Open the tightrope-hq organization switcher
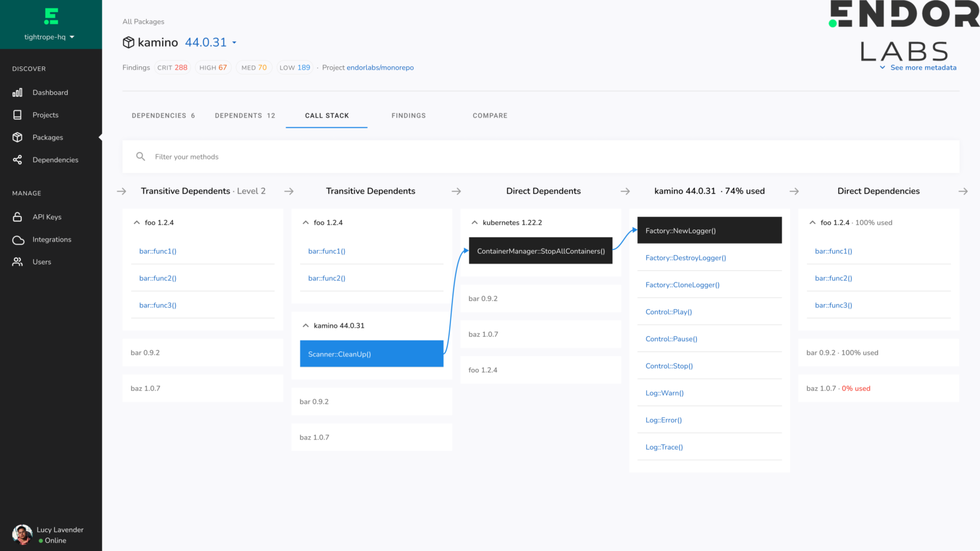This screenshot has width=980, height=551. [51, 36]
